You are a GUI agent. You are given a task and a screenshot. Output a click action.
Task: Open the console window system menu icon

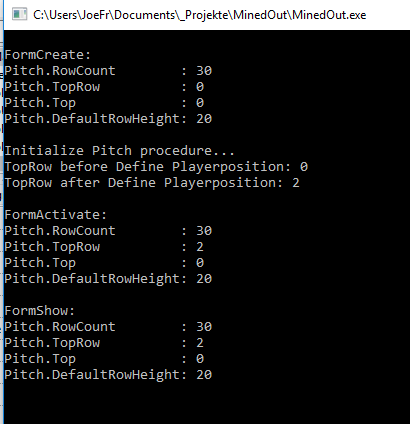[x=19, y=14]
